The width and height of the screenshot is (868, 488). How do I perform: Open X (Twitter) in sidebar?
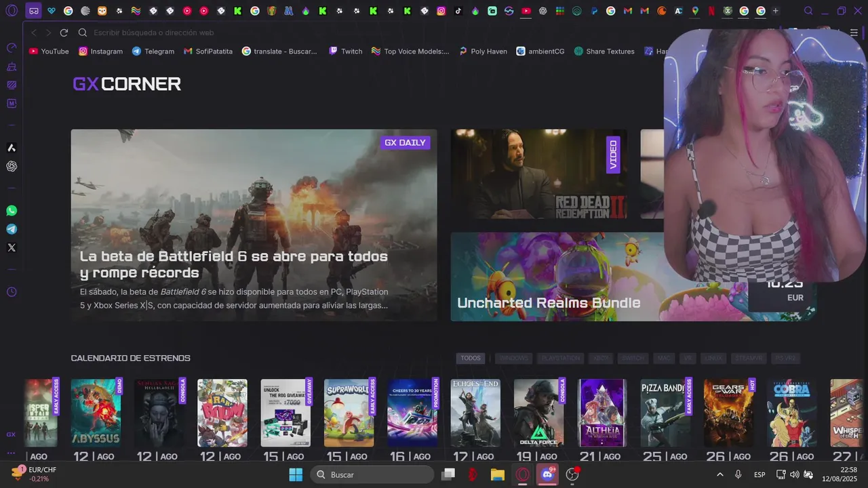pos(12,247)
